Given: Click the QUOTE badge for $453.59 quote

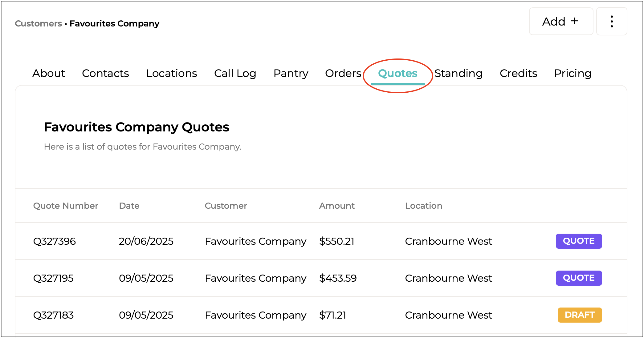Looking at the screenshot, I should (578, 278).
